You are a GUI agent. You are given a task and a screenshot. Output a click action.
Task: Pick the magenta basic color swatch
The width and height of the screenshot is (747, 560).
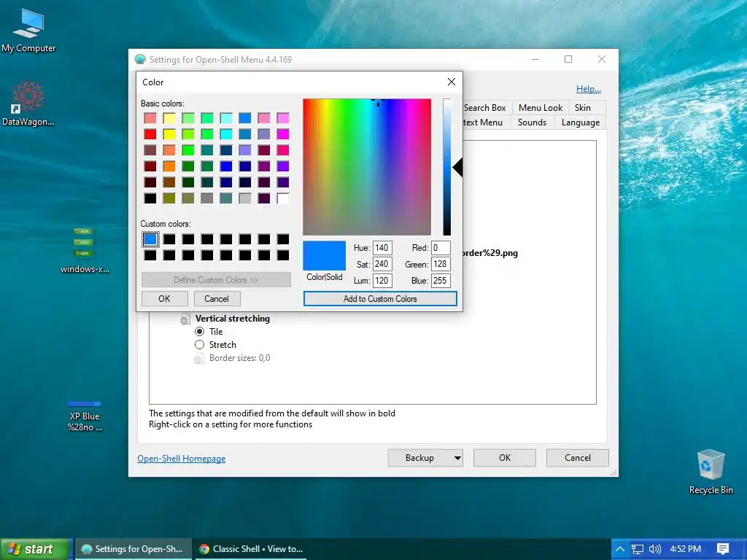283,134
